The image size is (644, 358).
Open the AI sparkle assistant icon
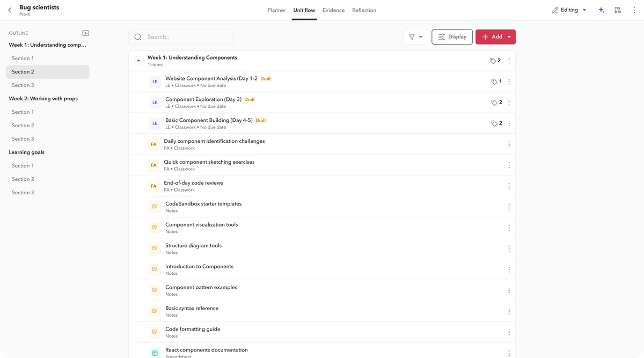pyautogui.click(x=602, y=10)
